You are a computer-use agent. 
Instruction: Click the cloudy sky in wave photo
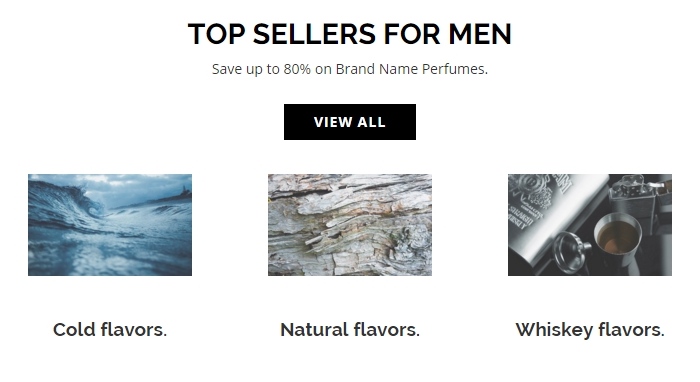pyautogui.click(x=134, y=185)
